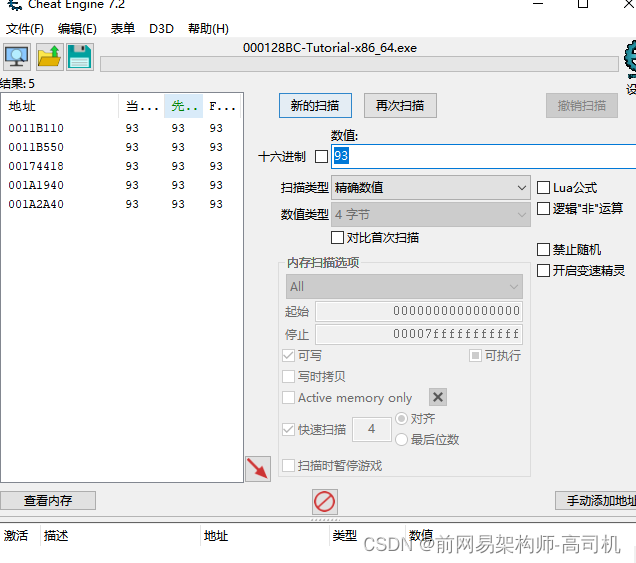Click the 当... current value column header
Viewport: 636px width, 563px height.
141,106
